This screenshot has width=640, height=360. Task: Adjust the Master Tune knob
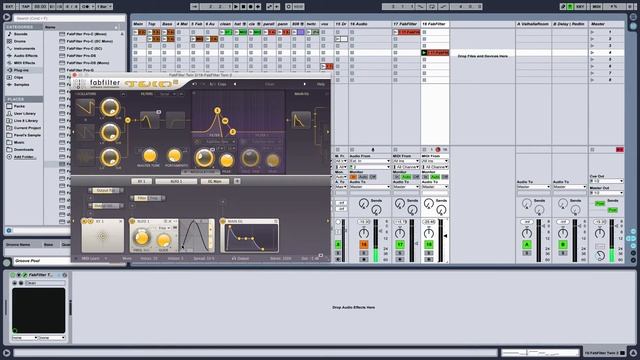pos(149,156)
